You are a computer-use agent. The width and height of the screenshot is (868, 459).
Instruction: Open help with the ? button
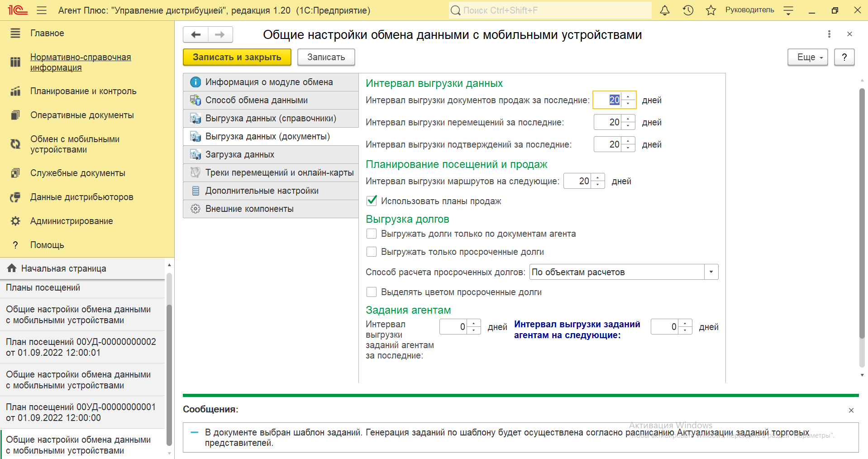pyautogui.click(x=844, y=57)
